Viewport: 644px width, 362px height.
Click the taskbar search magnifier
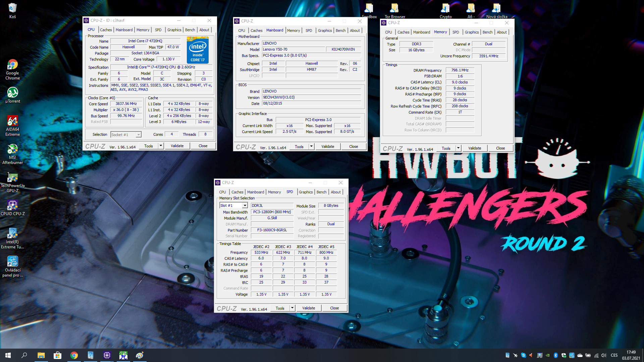pyautogui.click(x=24, y=355)
